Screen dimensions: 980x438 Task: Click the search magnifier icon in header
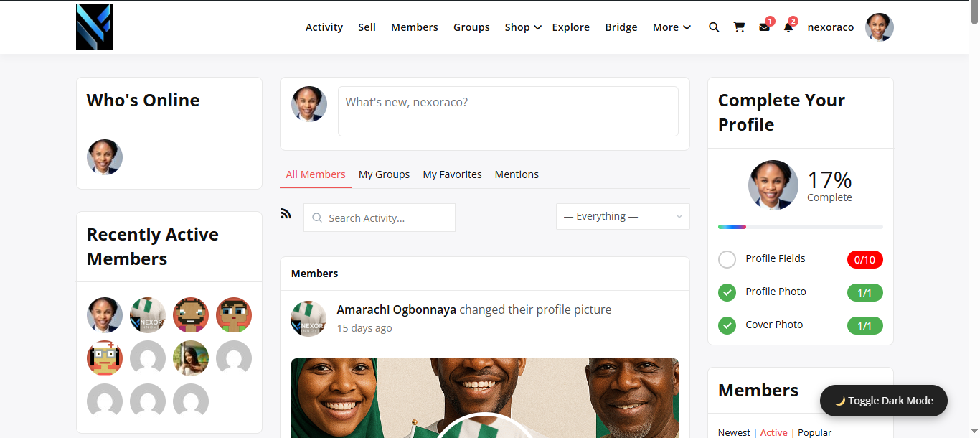pyautogui.click(x=714, y=27)
